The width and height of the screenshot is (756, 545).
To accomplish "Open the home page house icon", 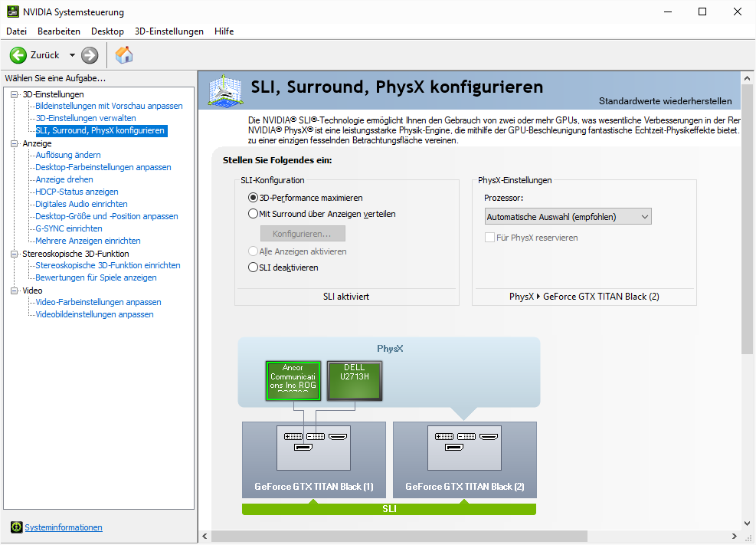I will (124, 55).
